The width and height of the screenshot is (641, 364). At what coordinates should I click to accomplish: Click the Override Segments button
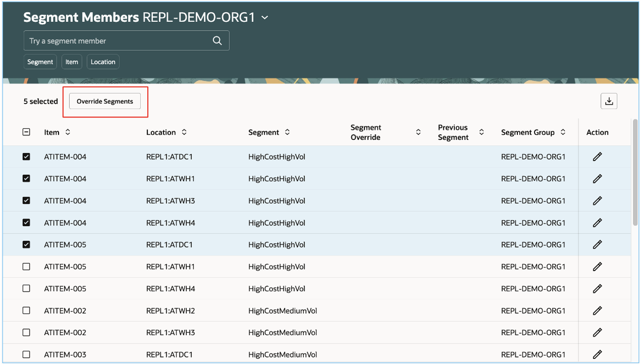pos(105,101)
